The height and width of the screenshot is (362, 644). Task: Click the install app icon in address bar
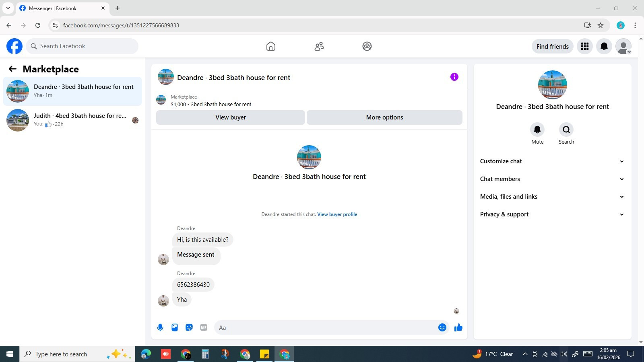click(588, 25)
